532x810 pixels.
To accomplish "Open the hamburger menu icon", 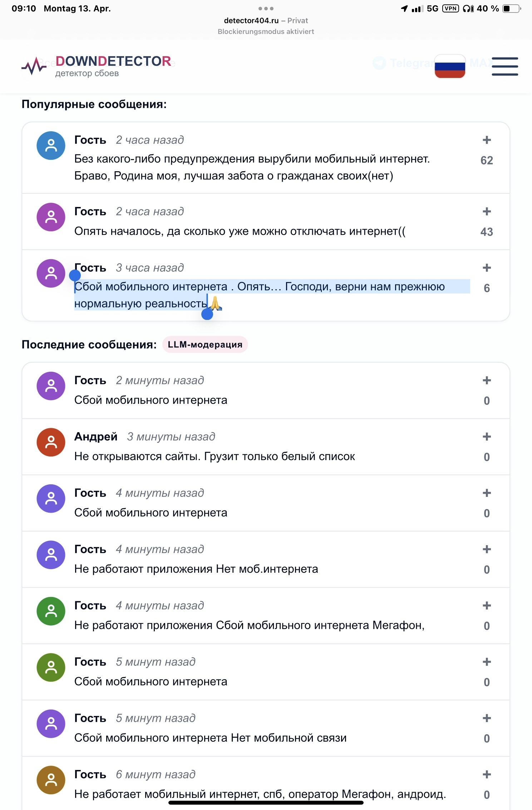I will pos(504,66).
